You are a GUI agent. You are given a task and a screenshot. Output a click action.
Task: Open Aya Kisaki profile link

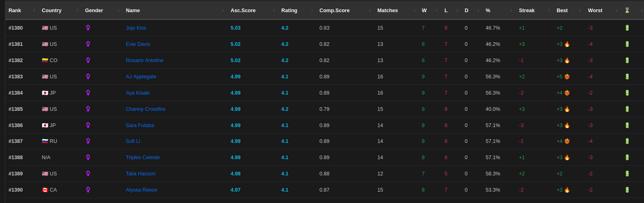point(138,93)
